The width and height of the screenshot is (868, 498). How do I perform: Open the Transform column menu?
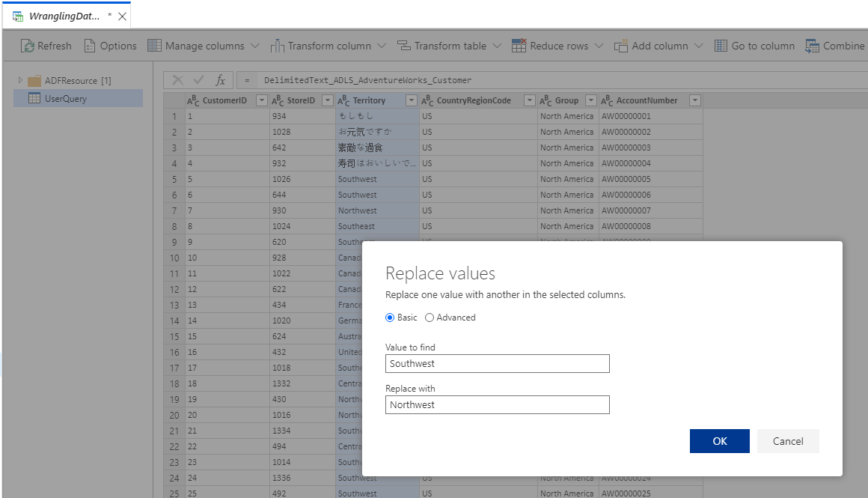[328, 46]
